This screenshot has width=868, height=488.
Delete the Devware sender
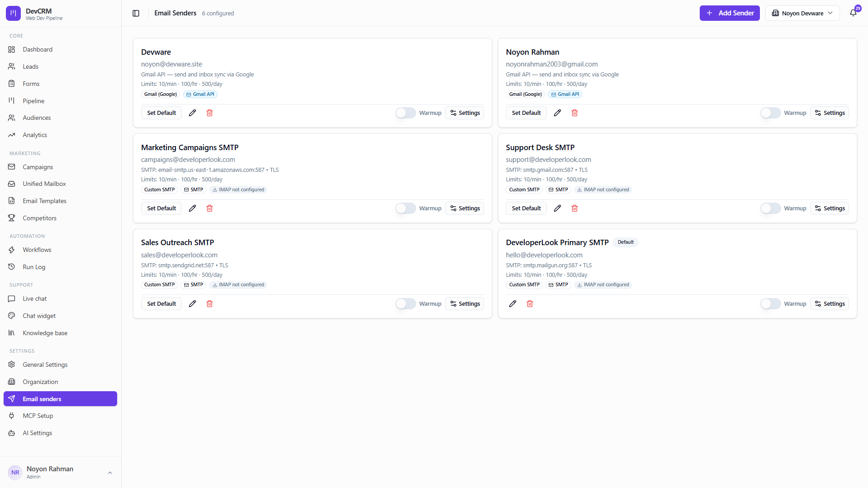point(209,113)
